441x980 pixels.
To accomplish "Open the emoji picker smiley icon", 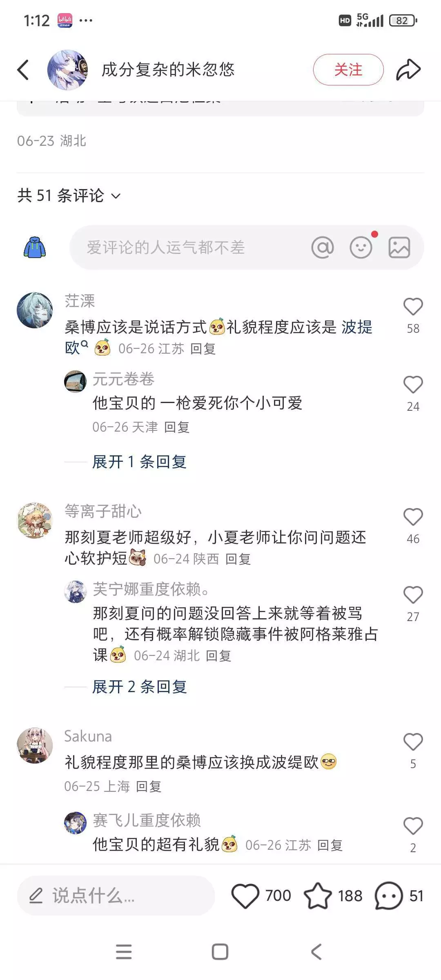I will coord(361,247).
